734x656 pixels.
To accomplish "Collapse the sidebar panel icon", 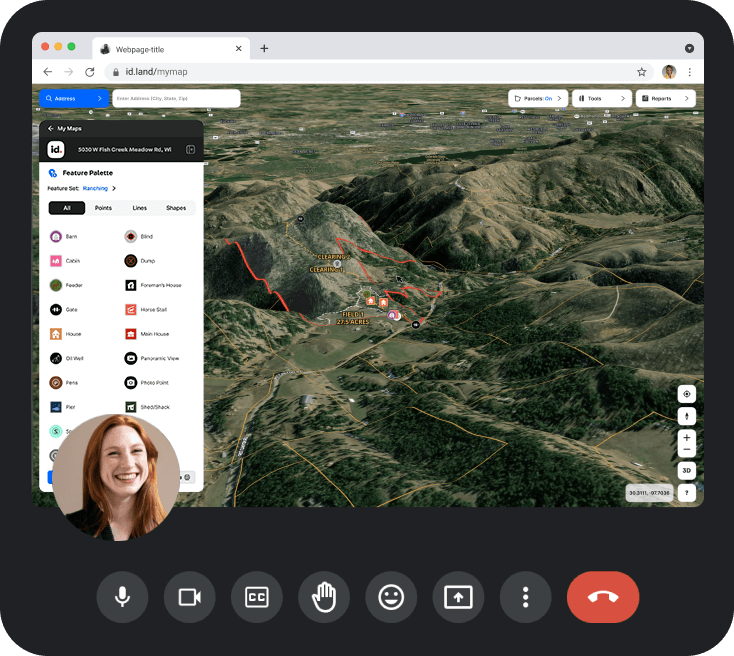I will pyautogui.click(x=191, y=149).
